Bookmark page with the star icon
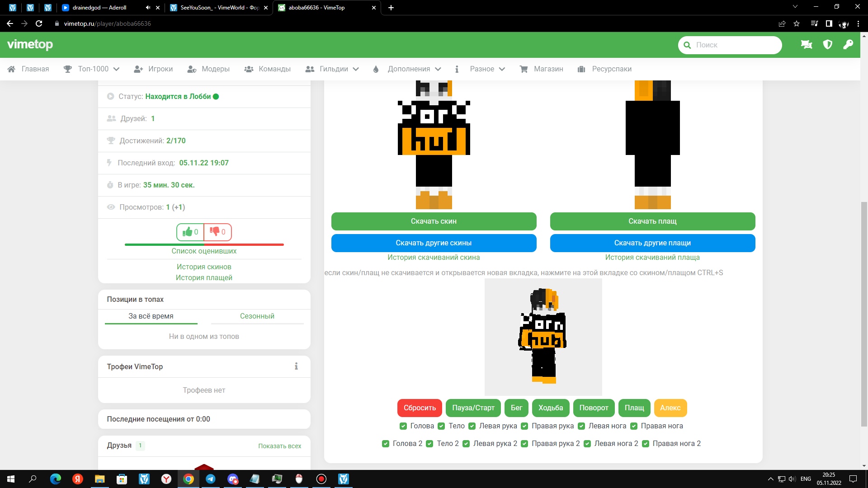This screenshot has height=488, width=868. (797, 23)
